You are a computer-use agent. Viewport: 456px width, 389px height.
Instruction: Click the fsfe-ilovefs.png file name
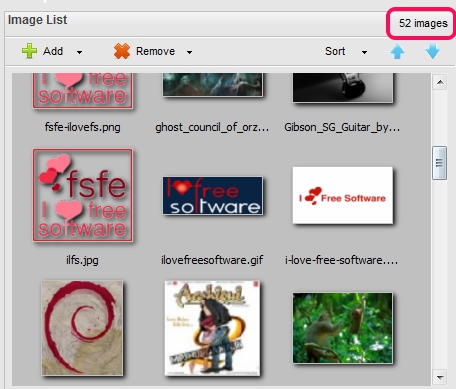pyautogui.click(x=83, y=127)
